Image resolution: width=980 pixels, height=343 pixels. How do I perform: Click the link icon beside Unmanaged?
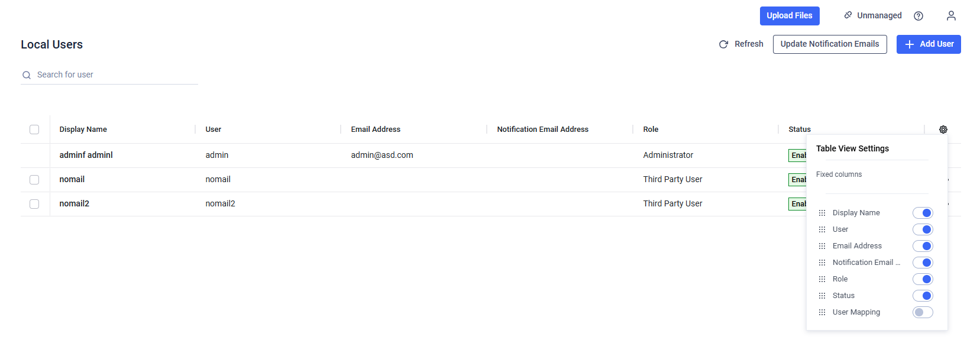click(848, 15)
